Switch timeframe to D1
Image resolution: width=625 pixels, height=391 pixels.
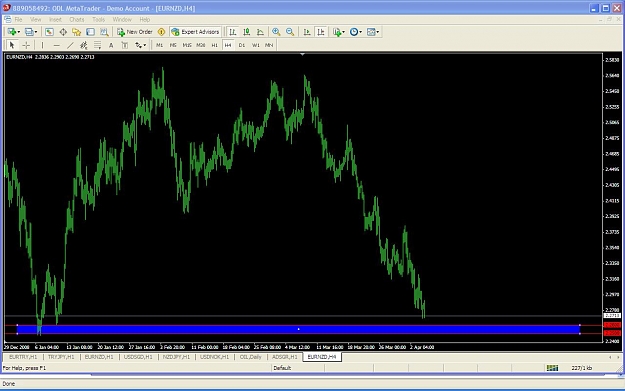click(242, 45)
